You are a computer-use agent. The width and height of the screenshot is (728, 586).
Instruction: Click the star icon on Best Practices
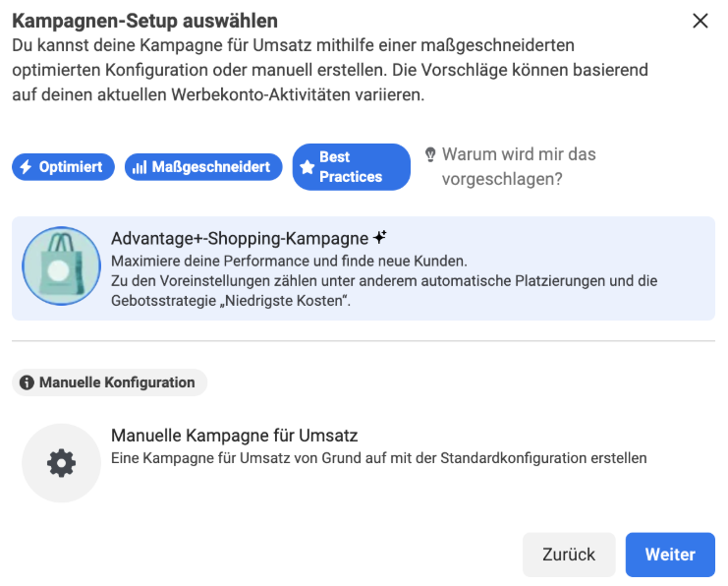(307, 167)
